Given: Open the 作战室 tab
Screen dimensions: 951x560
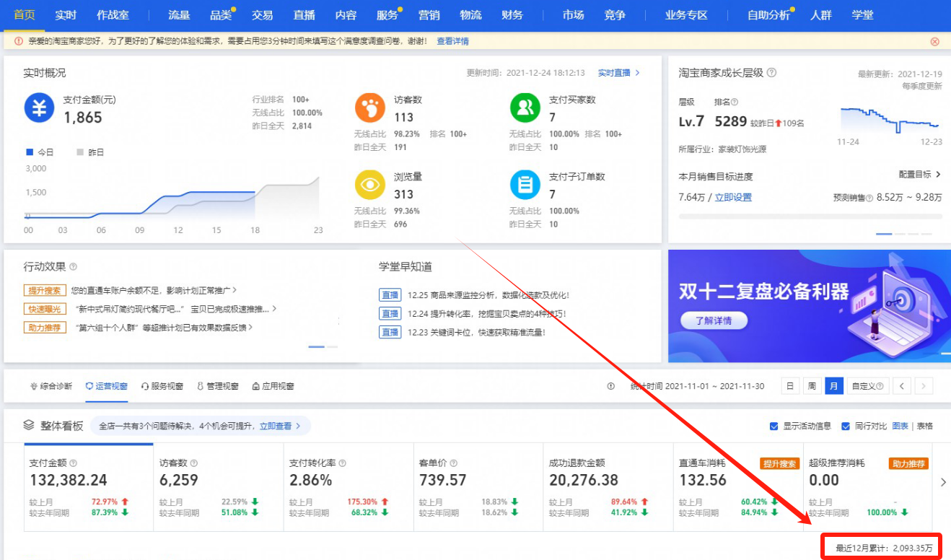Looking at the screenshot, I should tap(113, 14).
